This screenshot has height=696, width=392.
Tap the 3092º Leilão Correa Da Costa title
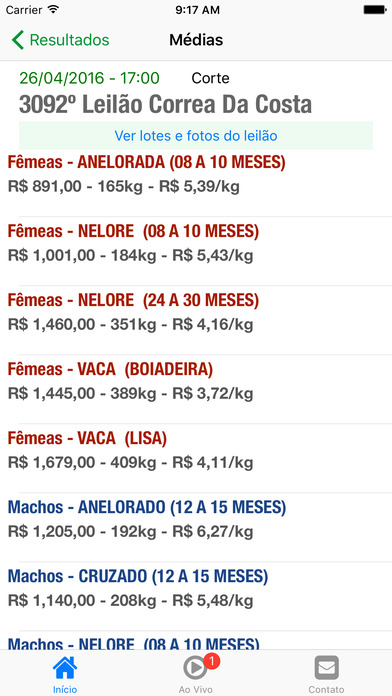point(165,105)
